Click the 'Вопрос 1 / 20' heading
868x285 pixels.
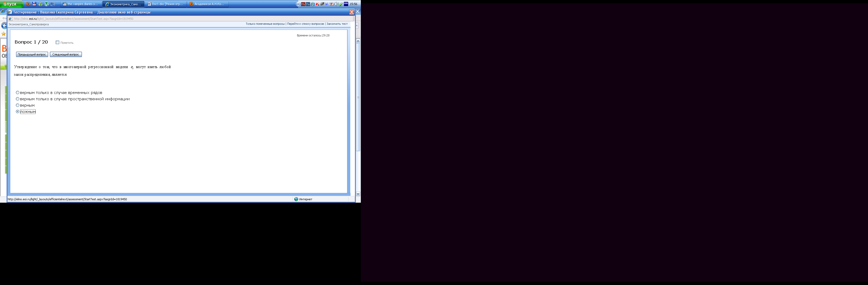coord(31,42)
